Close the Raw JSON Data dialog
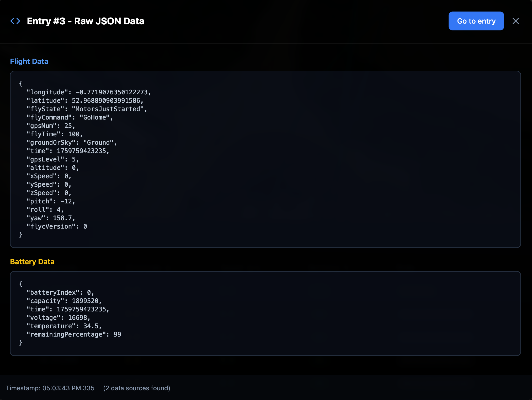 point(515,21)
